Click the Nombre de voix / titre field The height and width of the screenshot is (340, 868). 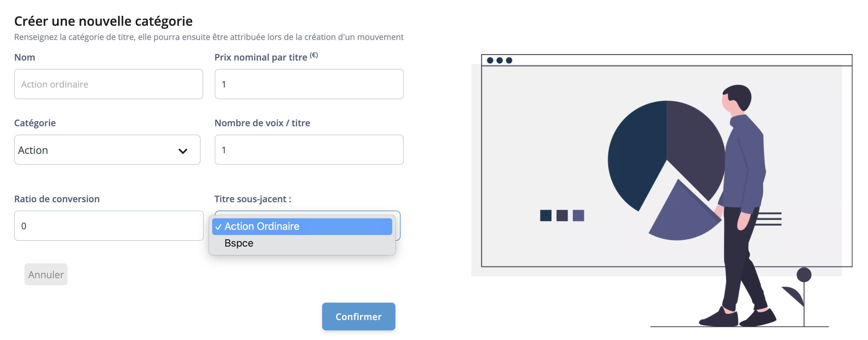(309, 150)
